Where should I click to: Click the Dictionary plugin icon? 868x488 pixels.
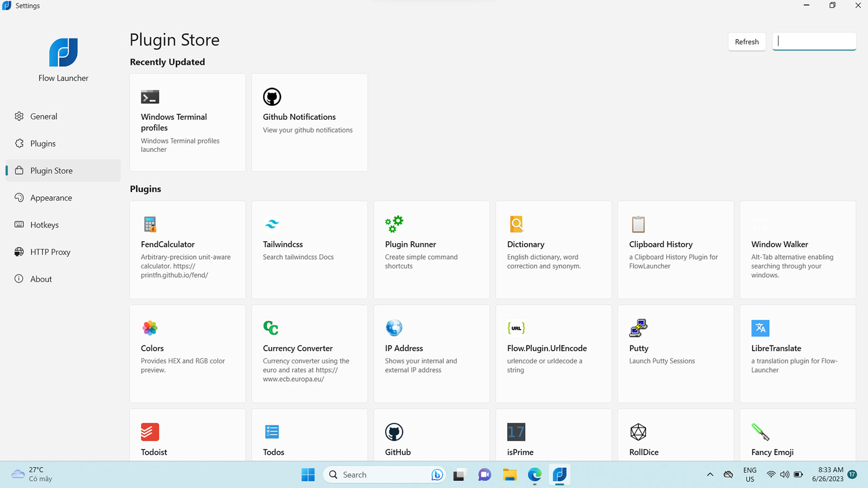[x=516, y=224]
